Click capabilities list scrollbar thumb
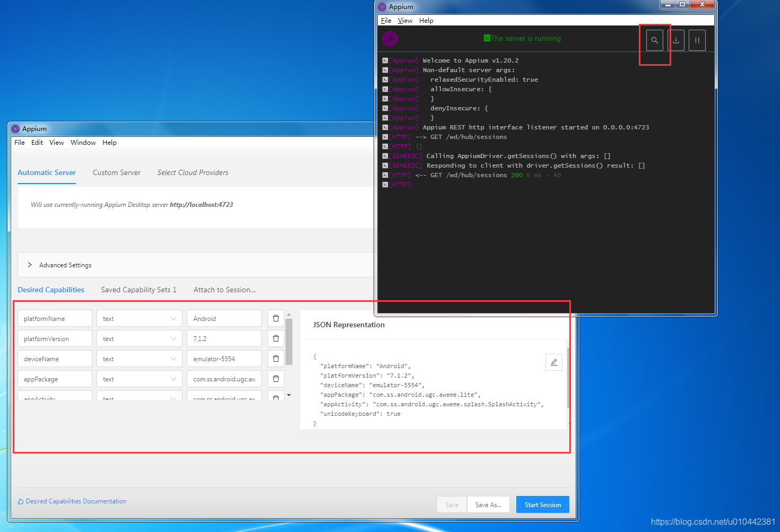 [x=289, y=341]
